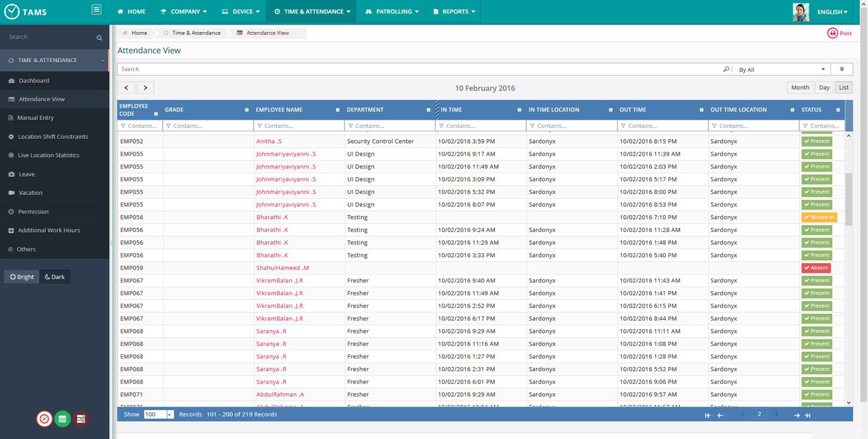Click the Department Contains filter field
The width and height of the screenshot is (868, 439).
(x=390, y=126)
